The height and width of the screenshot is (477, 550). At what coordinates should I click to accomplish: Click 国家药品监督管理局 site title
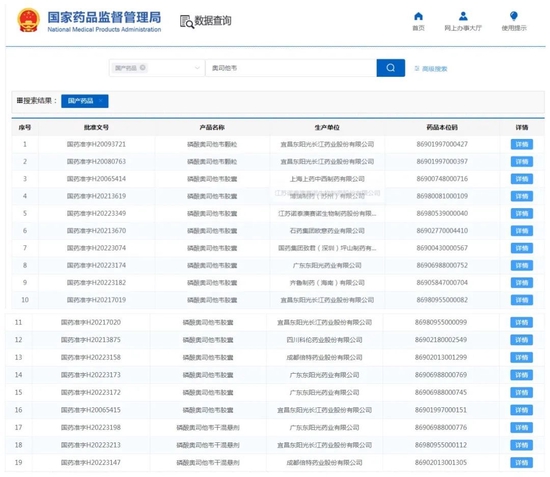(104, 17)
